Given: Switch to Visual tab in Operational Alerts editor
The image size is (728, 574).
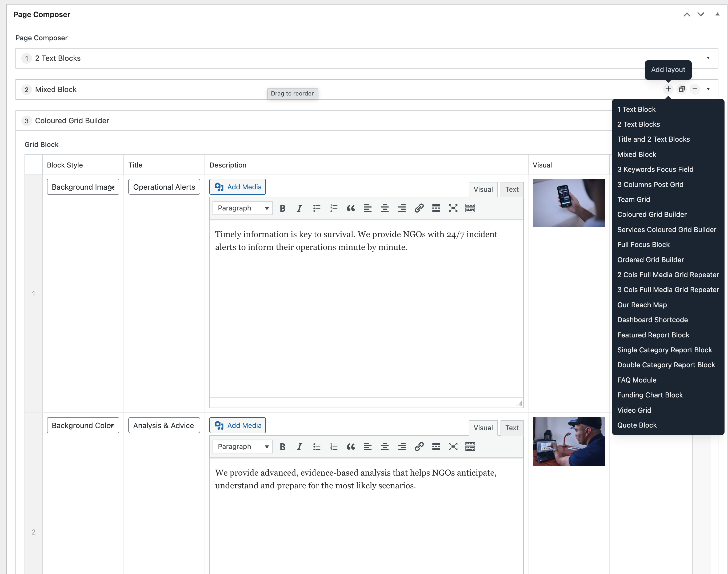Looking at the screenshot, I should [483, 190].
